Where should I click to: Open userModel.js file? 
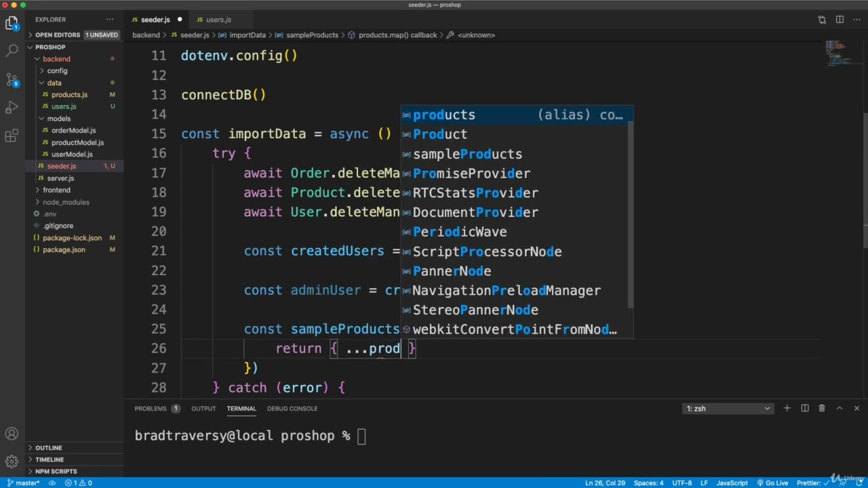pos(72,154)
